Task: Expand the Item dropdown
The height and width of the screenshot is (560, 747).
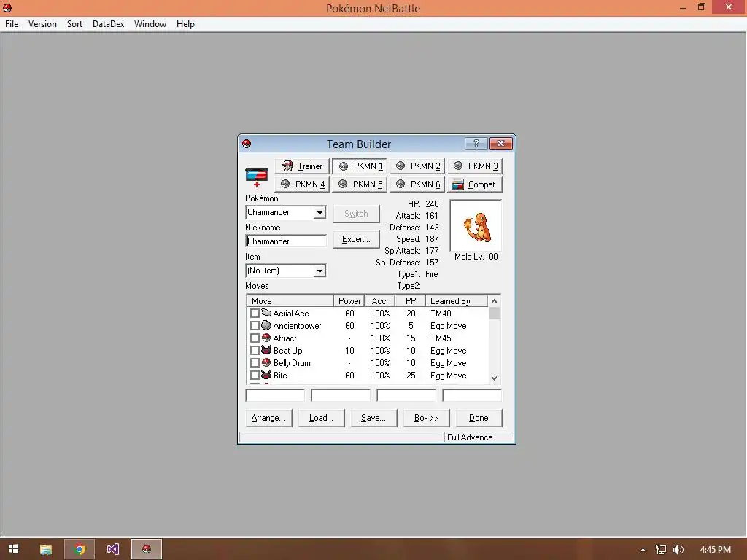Action: coord(320,271)
